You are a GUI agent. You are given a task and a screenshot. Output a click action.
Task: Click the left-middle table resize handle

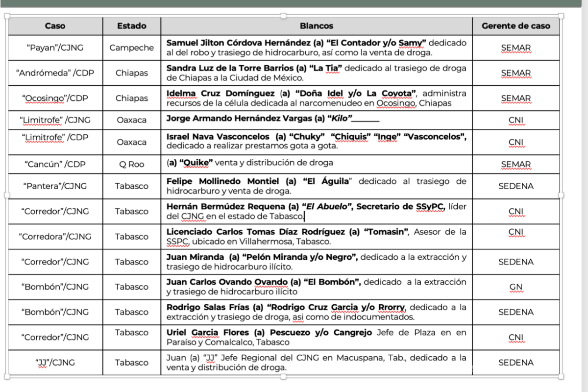(5, 195)
